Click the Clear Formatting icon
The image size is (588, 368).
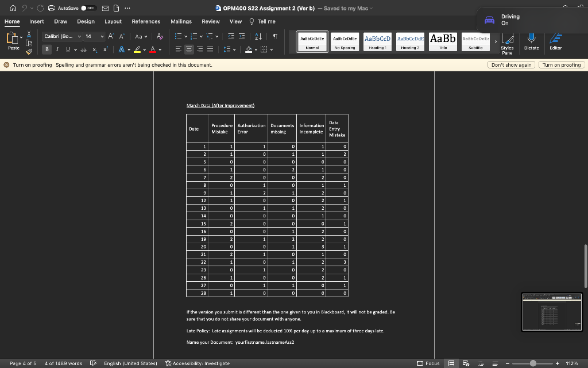tap(160, 36)
